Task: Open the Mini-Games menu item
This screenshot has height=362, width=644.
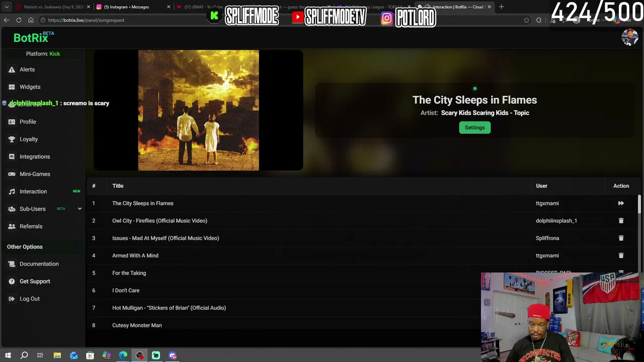Action: pyautogui.click(x=35, y=174)
